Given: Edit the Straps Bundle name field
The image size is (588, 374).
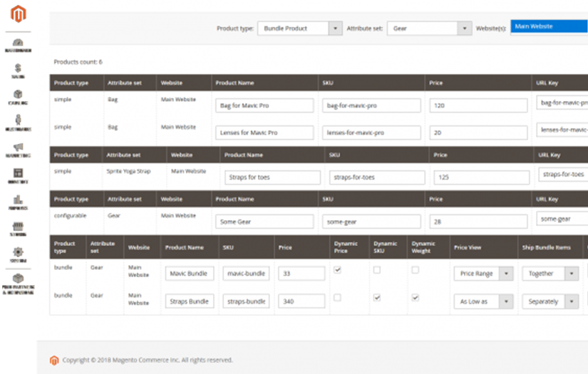Looking at the screenshot, I should tap(190, 301).
